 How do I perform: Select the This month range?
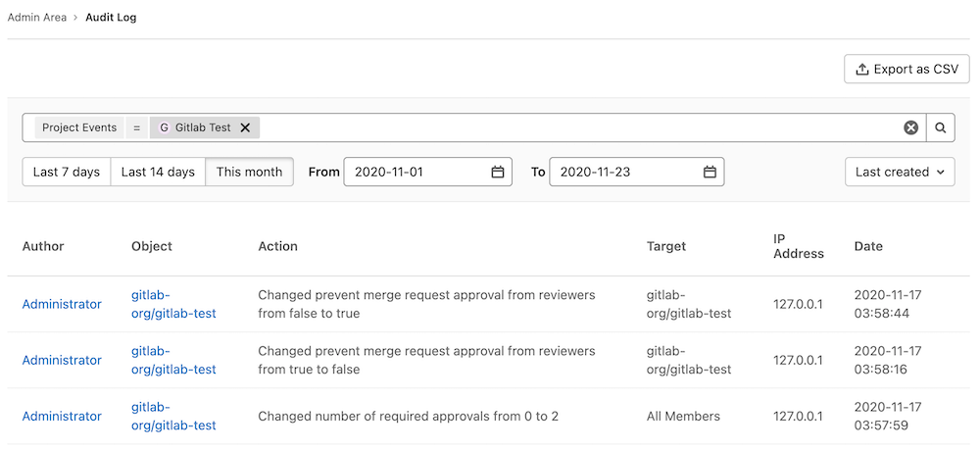249,172
